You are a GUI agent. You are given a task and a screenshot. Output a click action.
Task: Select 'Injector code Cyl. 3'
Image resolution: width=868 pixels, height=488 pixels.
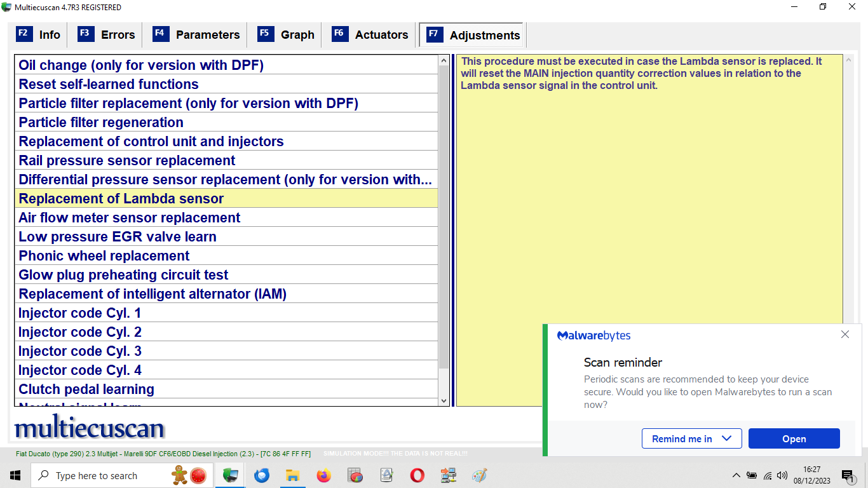tap(226, 351)
